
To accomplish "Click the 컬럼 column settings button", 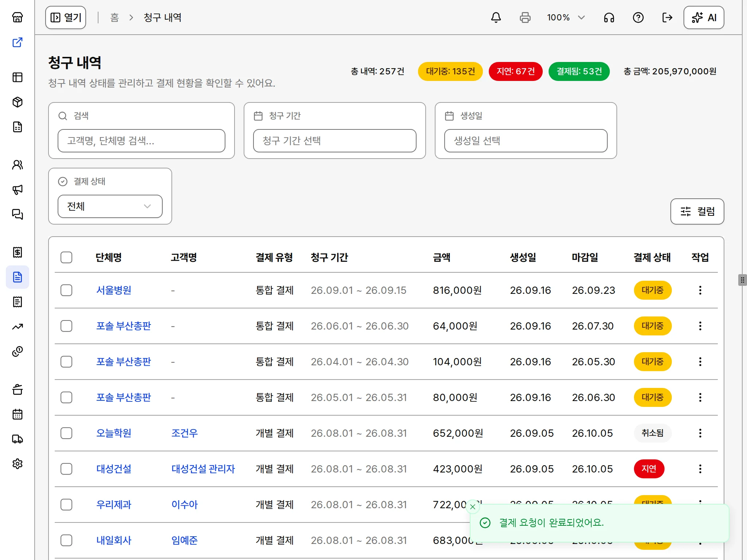I will click(697, 211).
